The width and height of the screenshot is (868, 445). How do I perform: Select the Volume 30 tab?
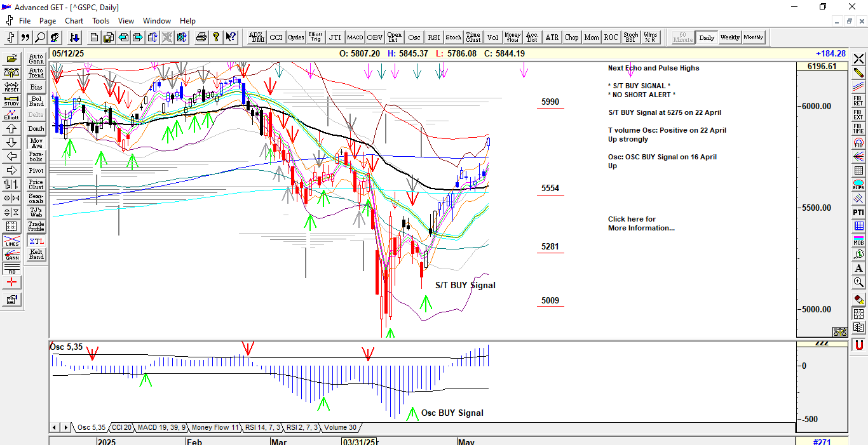(340, 428)
